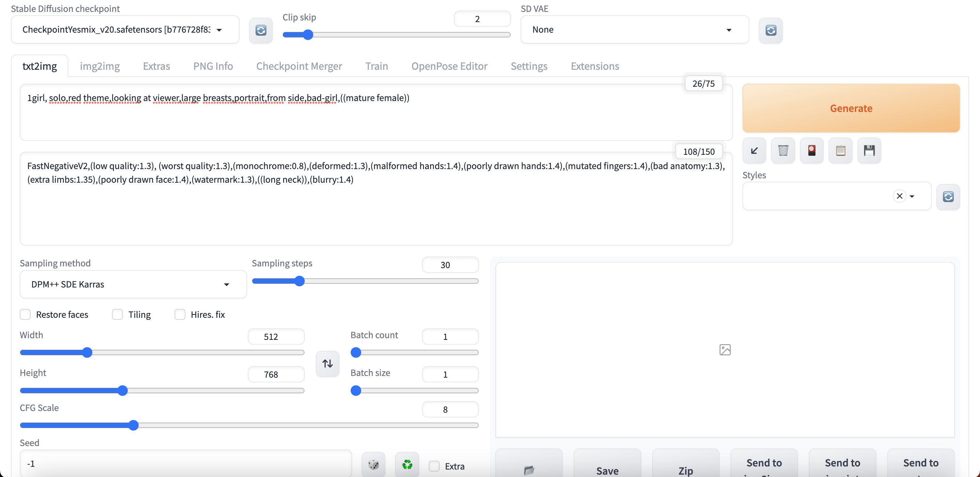Open the OpenPose Editor tab

coord(449,66)
